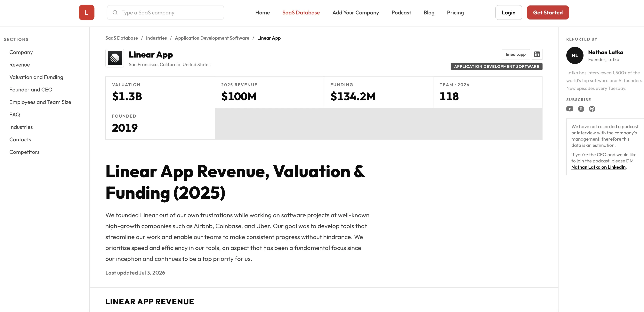Click the founded year 2019

tap(125, 128)
